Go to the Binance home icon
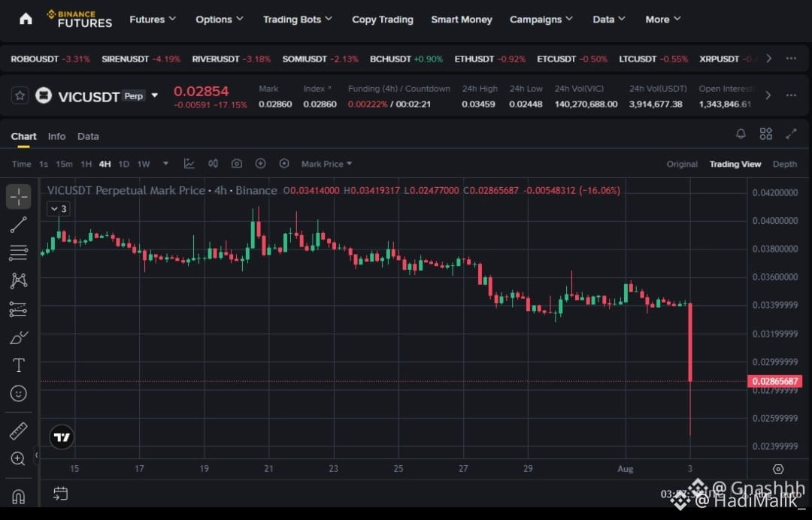Screen dimensions: 812x520 tap(26, 19)
